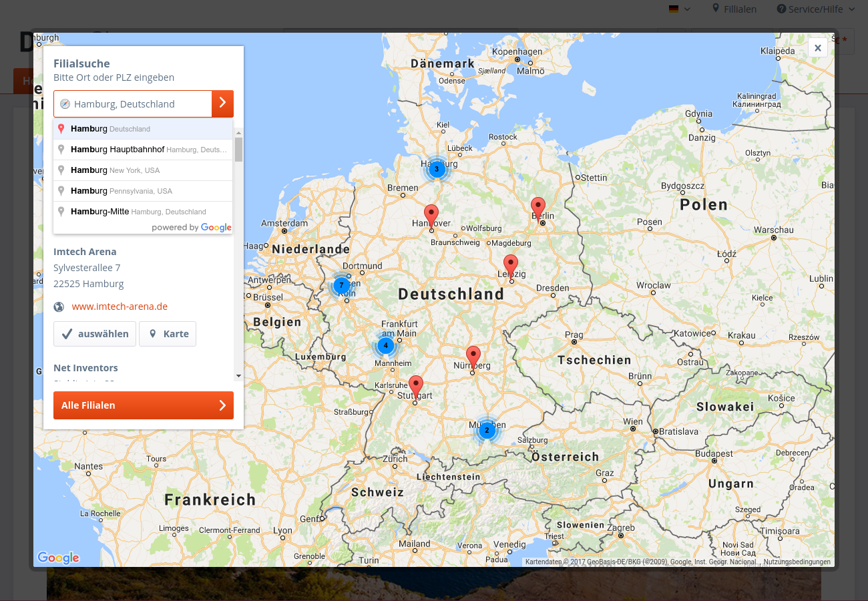The width and height of the screenshot is (868, 601).
Task: Click the compass locate icon in search field
Action: 65,104
